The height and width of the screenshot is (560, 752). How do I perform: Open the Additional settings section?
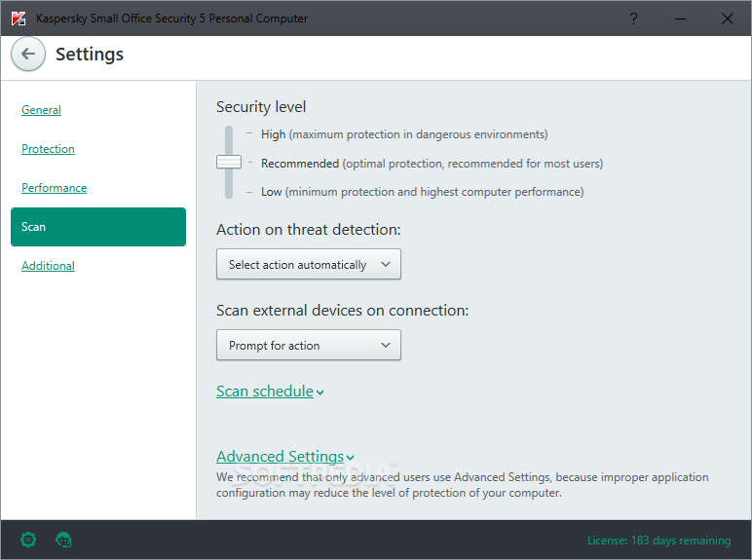coord(48,266)
